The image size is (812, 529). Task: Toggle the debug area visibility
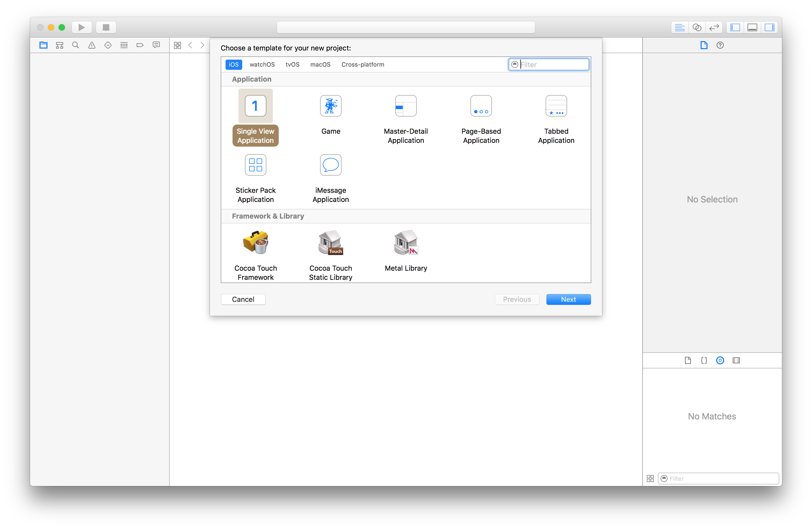coord(752,27)
